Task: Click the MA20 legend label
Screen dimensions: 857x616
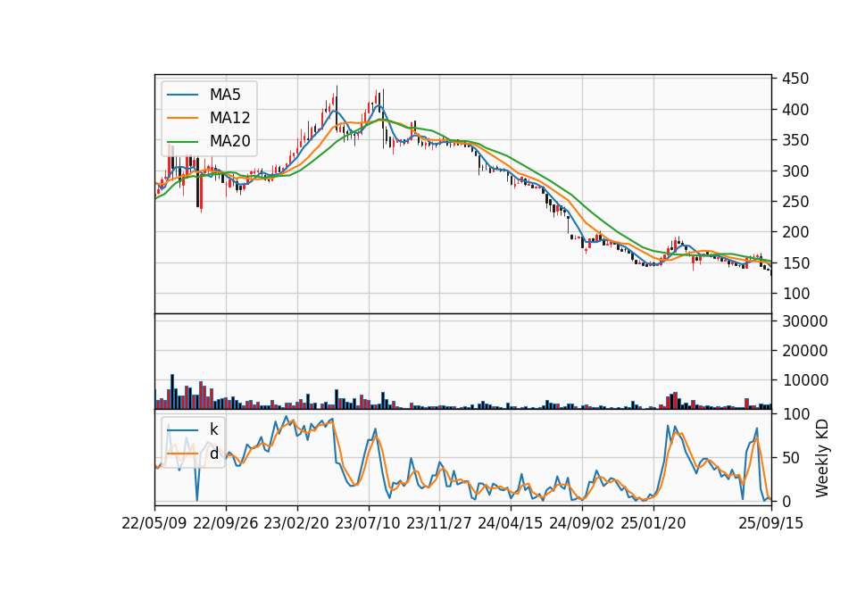Action: point(229,141)
